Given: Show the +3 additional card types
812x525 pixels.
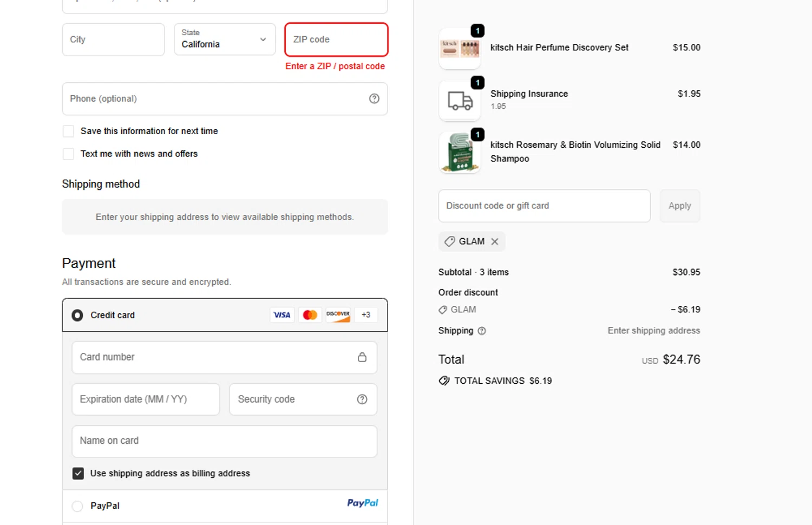Looking at the screenshot, I should click(366, 315).
